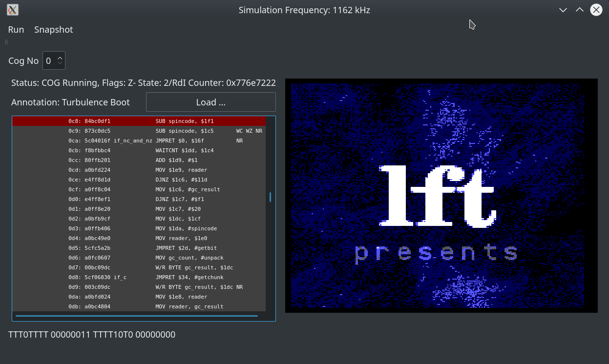This screenshot has width=609, height=364.
Task: Select the JMPRET #getbit row at 0d5
Action: point(139,248)
